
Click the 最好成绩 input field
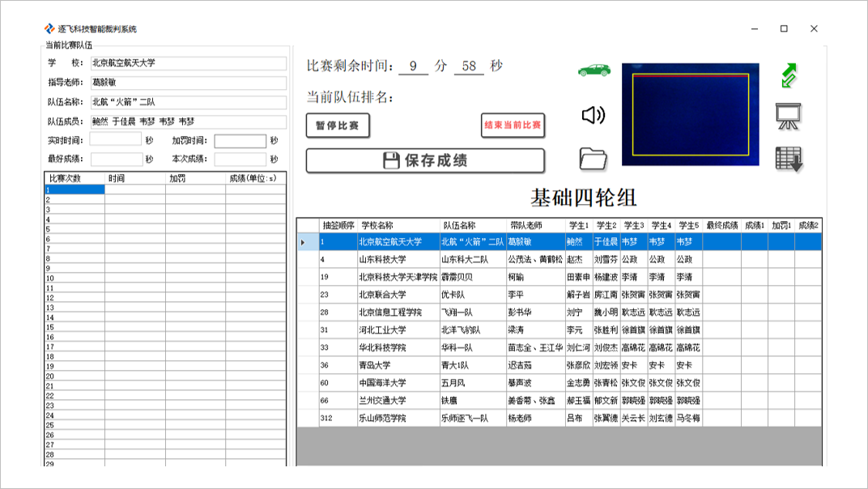coord(117,159)
